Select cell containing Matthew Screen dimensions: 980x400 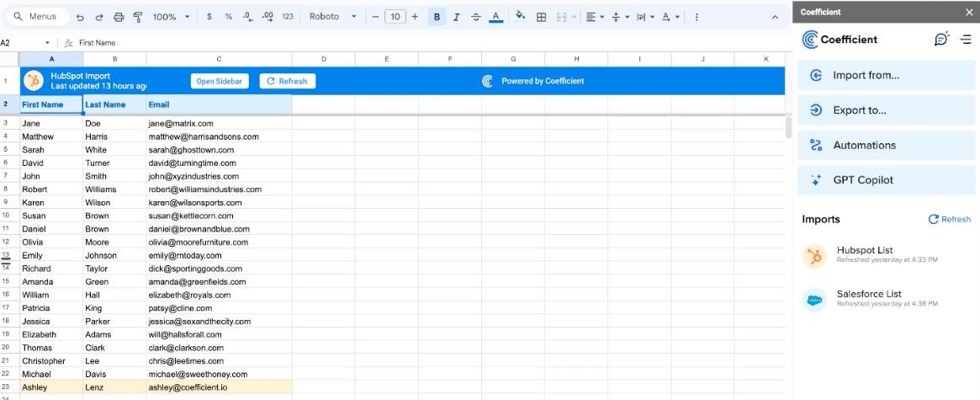[51, 136]
